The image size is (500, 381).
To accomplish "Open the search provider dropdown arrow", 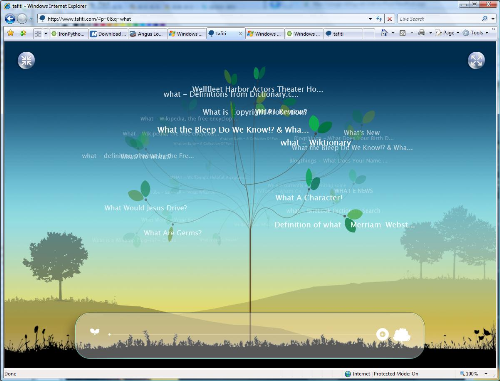I will 493,19.
